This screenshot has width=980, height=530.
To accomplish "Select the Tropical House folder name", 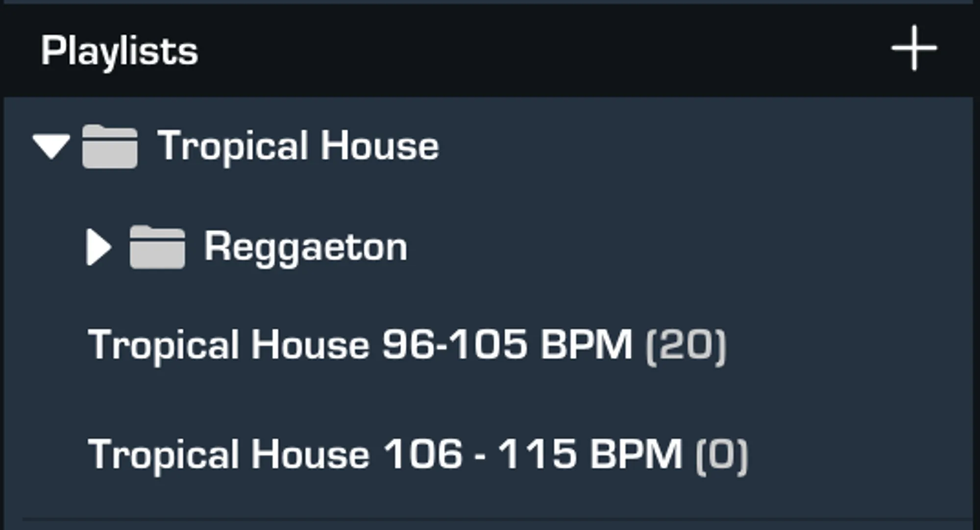I will pyautogui.click(x=298, y=145).
